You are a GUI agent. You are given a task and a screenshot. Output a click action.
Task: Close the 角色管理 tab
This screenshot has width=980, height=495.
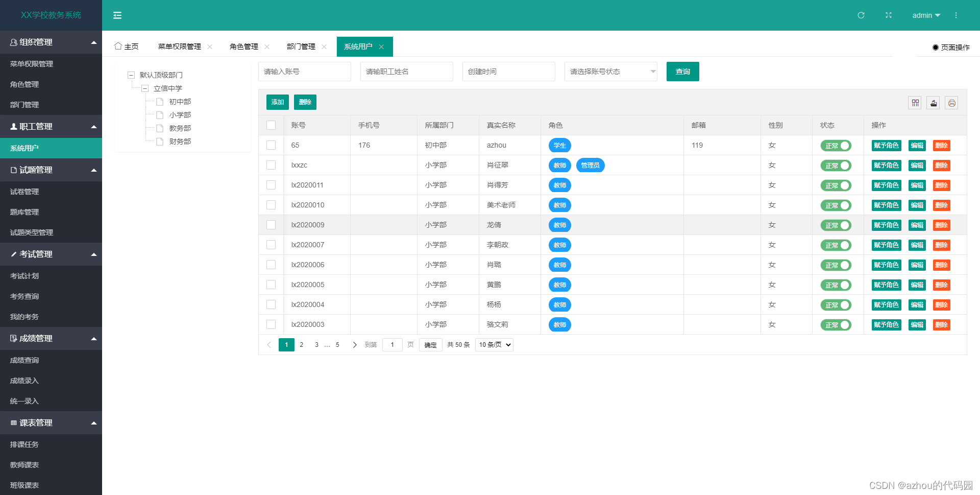(x=267, y=46)
